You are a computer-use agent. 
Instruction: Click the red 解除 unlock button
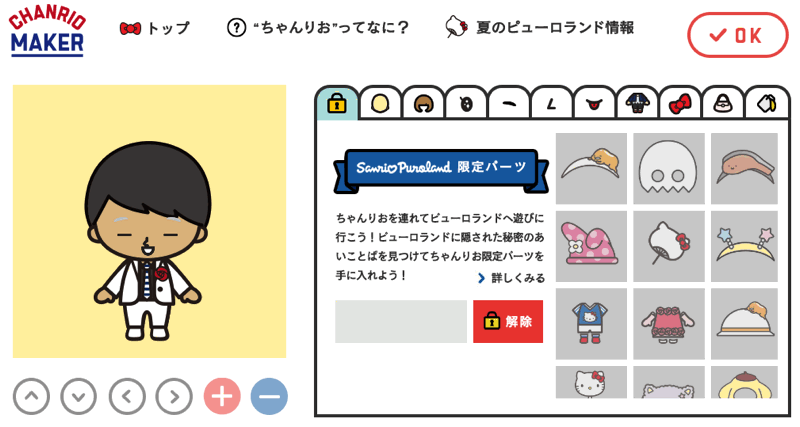(x=508, y=321)
